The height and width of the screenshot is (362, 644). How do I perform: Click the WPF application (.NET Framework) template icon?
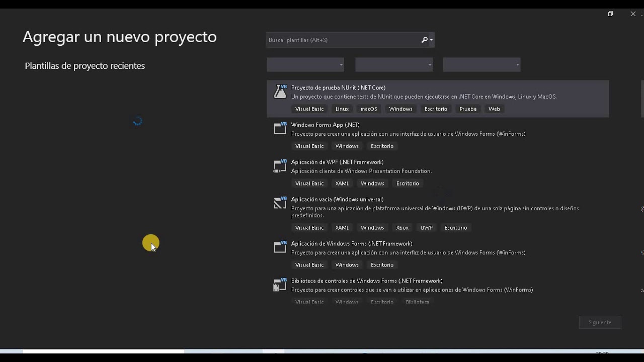280,165
